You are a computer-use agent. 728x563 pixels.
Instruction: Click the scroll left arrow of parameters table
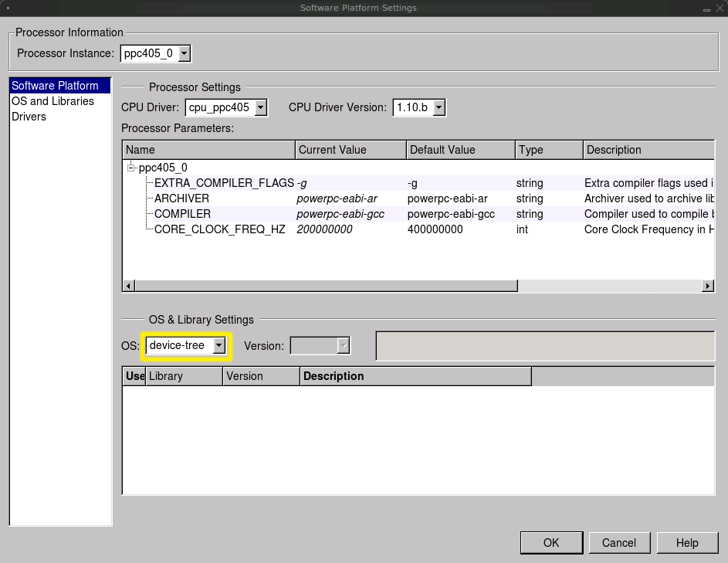[129, 286]
